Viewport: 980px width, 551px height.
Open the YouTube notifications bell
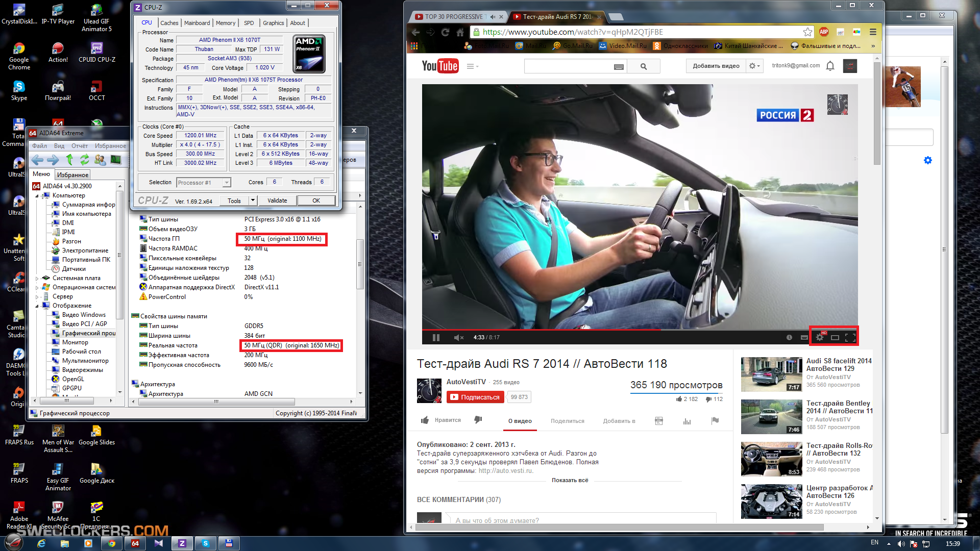[x=830, y=66]
